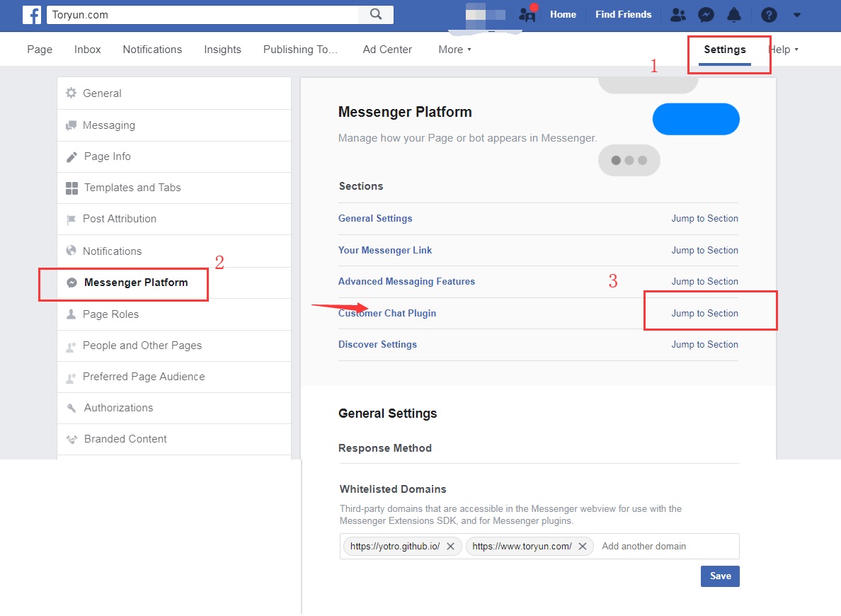
Task: Select People and Other Pages in sidebar
Action: click(x=173, y=346)
